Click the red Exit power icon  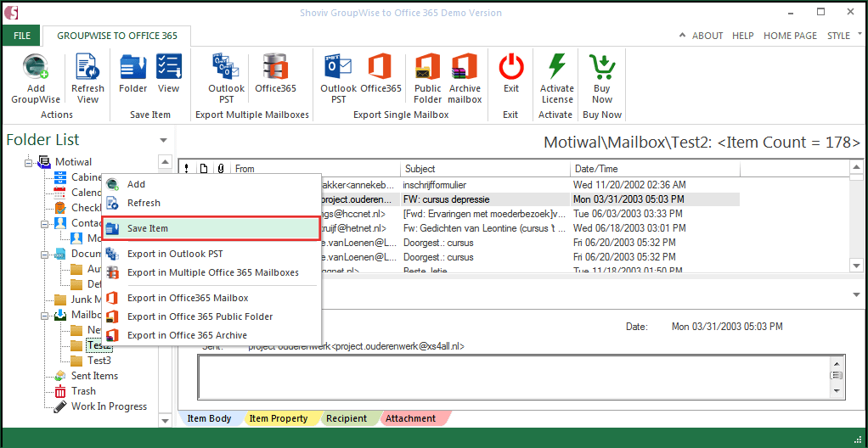point(510,68)
